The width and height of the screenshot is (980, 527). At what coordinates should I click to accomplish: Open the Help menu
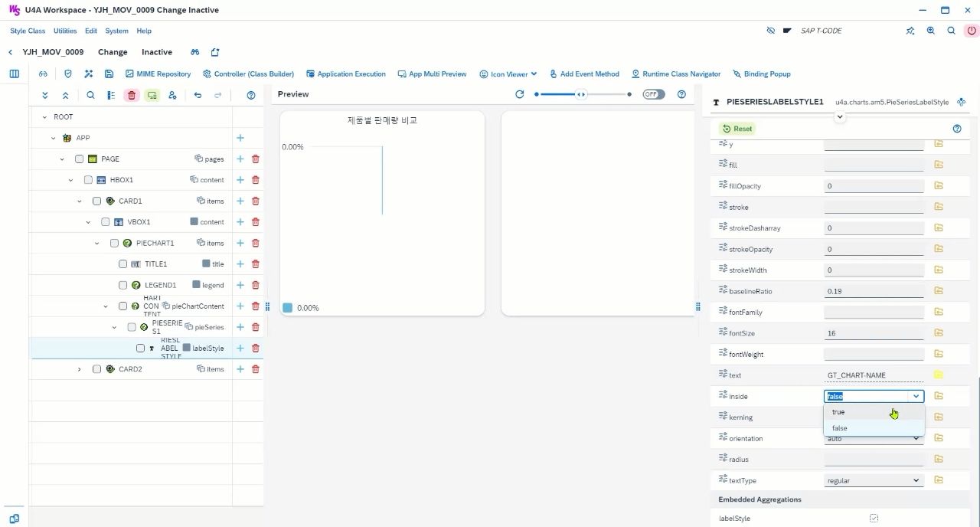(144, 31)
